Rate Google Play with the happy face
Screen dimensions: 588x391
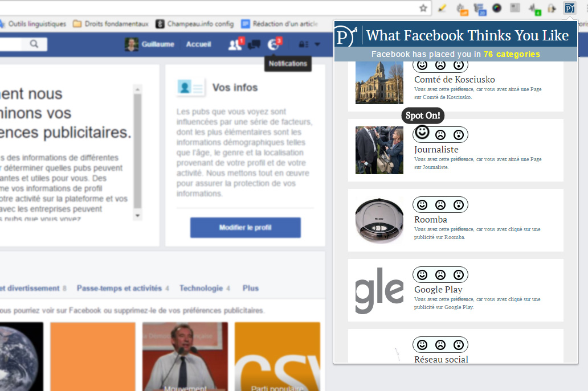coord(422,275)
